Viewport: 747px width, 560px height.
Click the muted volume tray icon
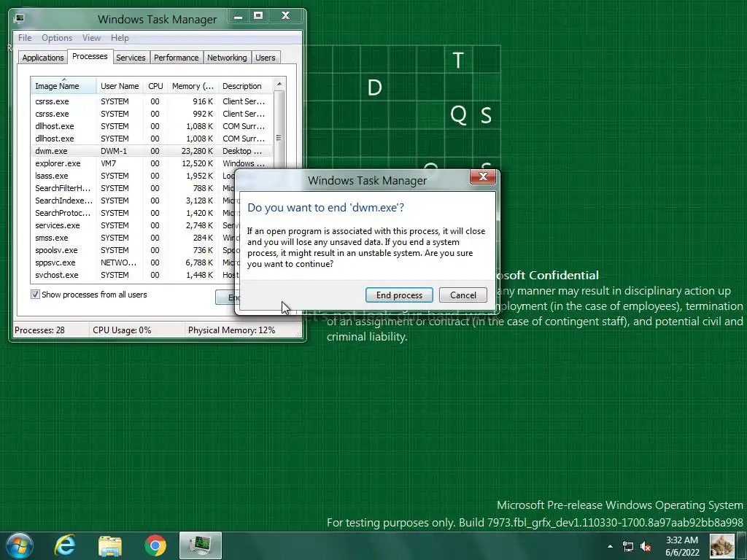646,546
